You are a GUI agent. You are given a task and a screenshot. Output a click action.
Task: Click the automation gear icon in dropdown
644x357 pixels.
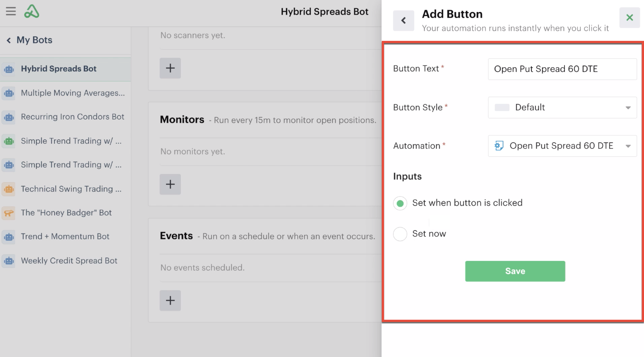[x=499, y=146]
